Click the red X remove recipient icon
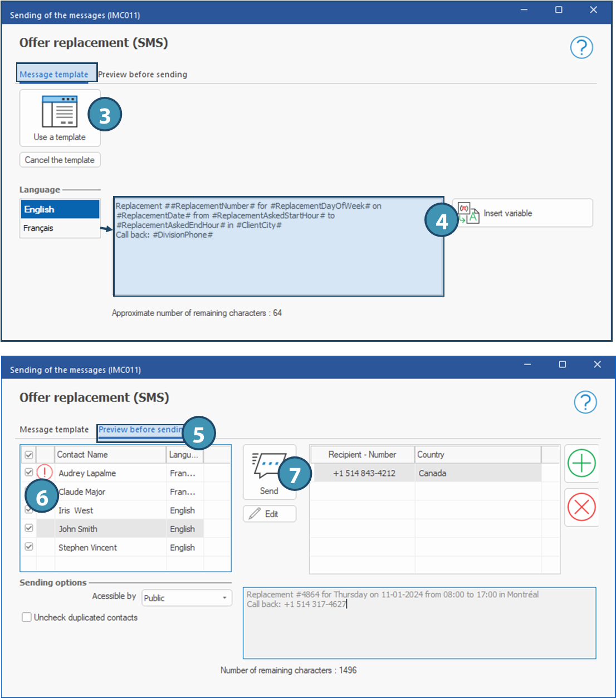This screenshot has height=698, width=616. 581,507
